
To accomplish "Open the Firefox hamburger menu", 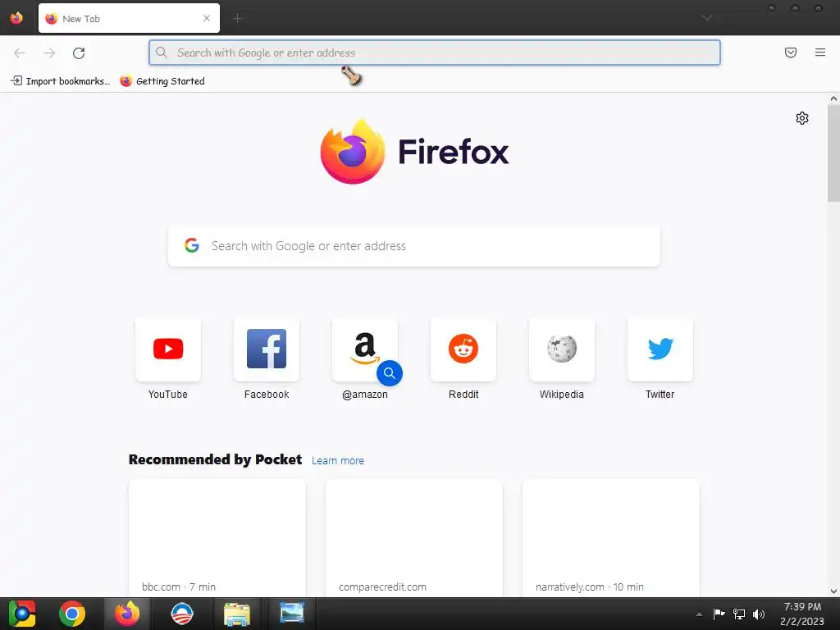I will pyautogui.click(x=820, y=52).
